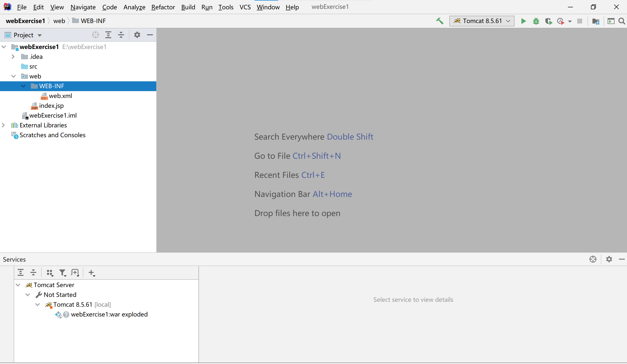The width and height of the screenshot is (627, 364).
Task: Select web.xml in the project tree
Action: (60, 96)
